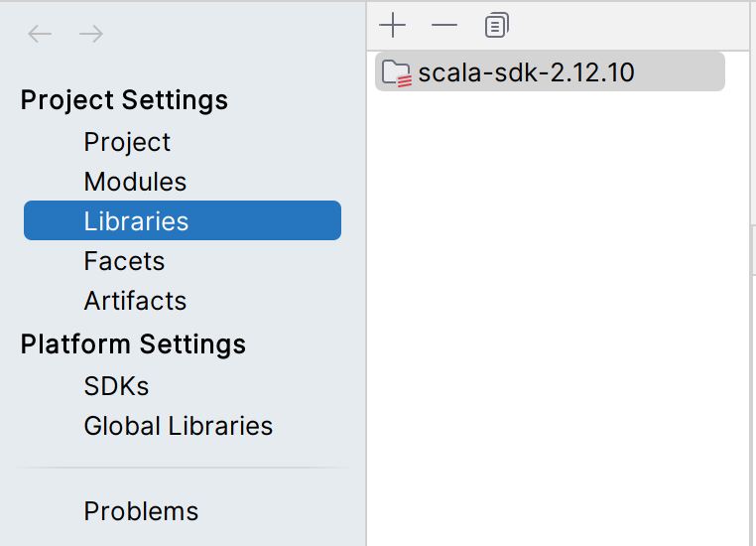Switch to Global Libraries
Image resolution: width=756 pixels, height=546 pixels.
pos(179,426)
